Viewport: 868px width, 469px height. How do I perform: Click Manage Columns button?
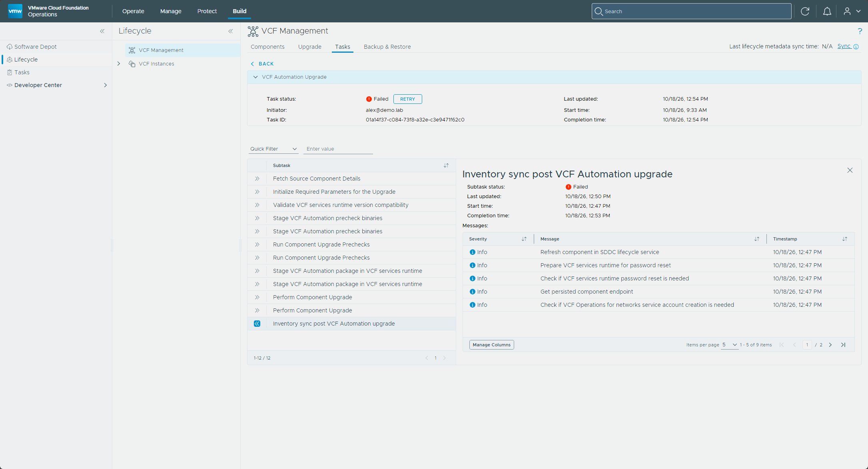click(491, 345)
